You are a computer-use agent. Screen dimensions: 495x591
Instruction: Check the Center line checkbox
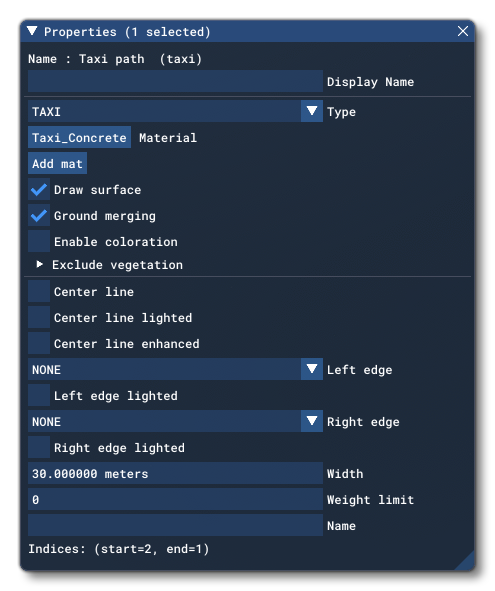(39, 291)
